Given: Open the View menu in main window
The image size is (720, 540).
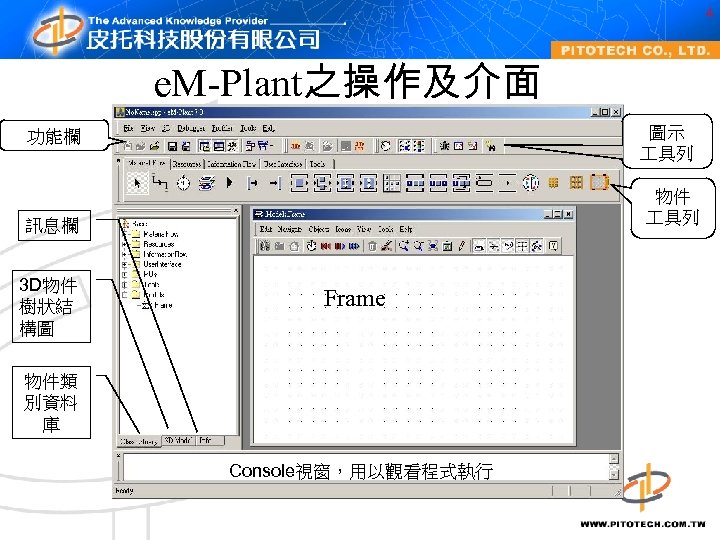Looking at the screenshot, I should point(147,128).
